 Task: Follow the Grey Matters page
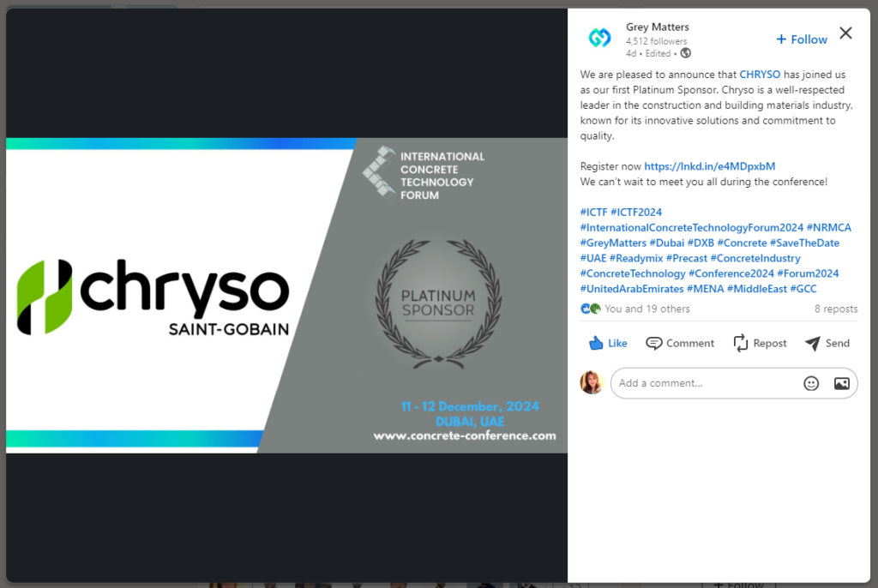[x=802, y=39]
